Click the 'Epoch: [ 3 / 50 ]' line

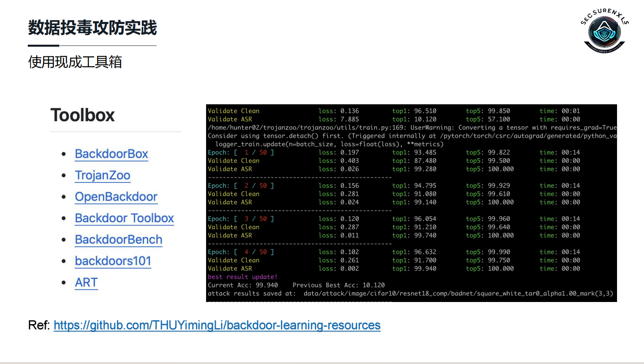[394, 219]
